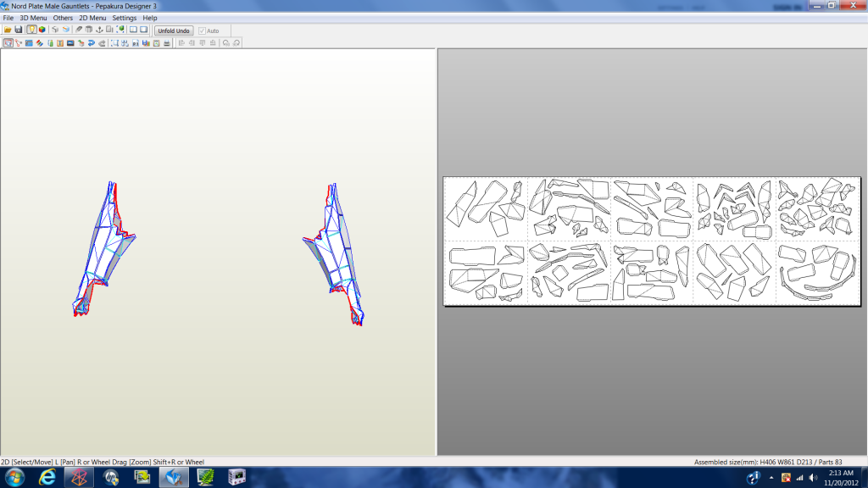Click the green fern monitor taskbar icon
The height and width of the screenshot is (488, 868).
(205, 477)
